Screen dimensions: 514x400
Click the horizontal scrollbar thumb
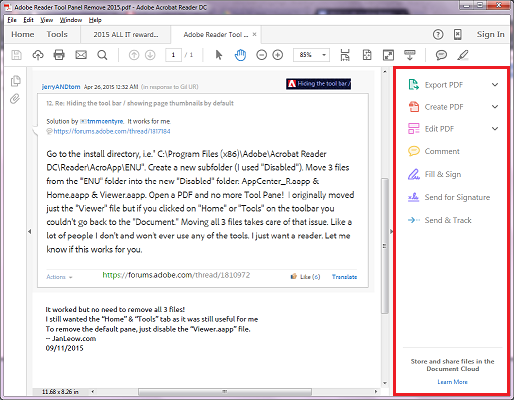pyautogui.click(x=225, y=392)
